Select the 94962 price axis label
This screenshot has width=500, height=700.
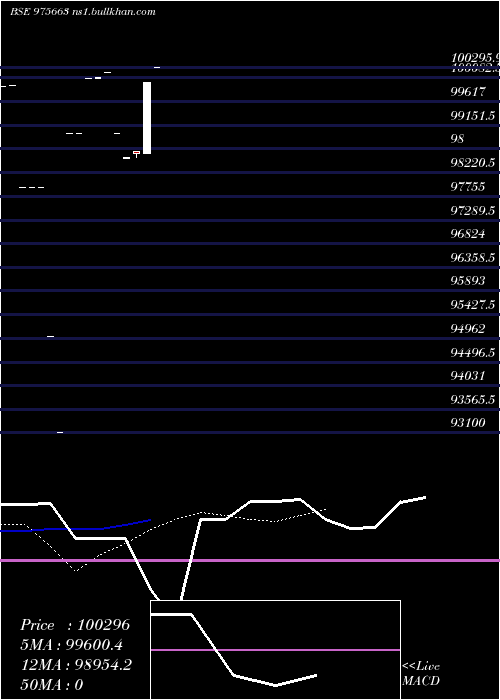(x=467, y=329)
